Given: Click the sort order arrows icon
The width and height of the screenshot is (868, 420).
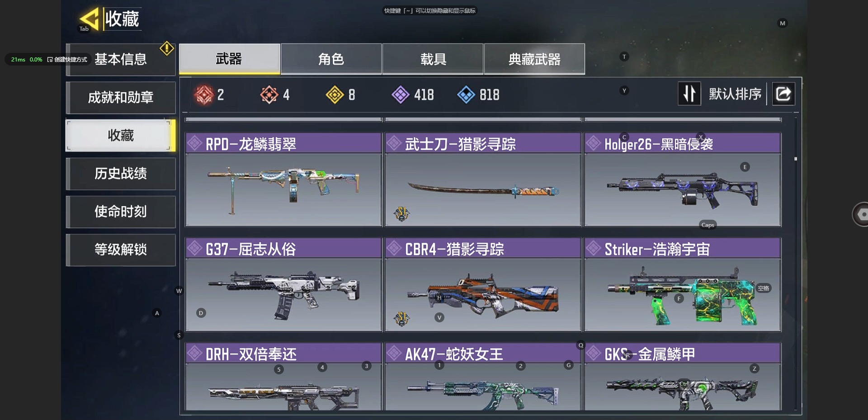Looking at the screenshot, I should (x=689, y=94).
